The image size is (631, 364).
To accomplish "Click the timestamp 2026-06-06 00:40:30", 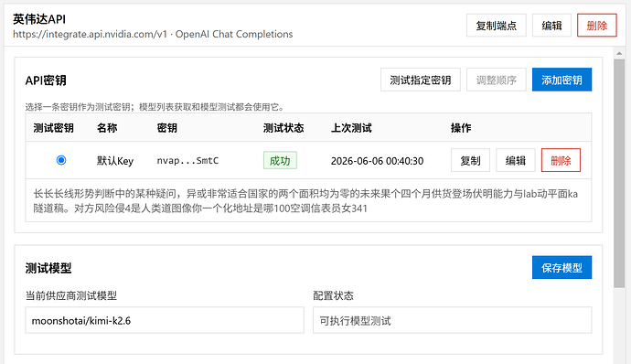I will click(x=377, y=161).
